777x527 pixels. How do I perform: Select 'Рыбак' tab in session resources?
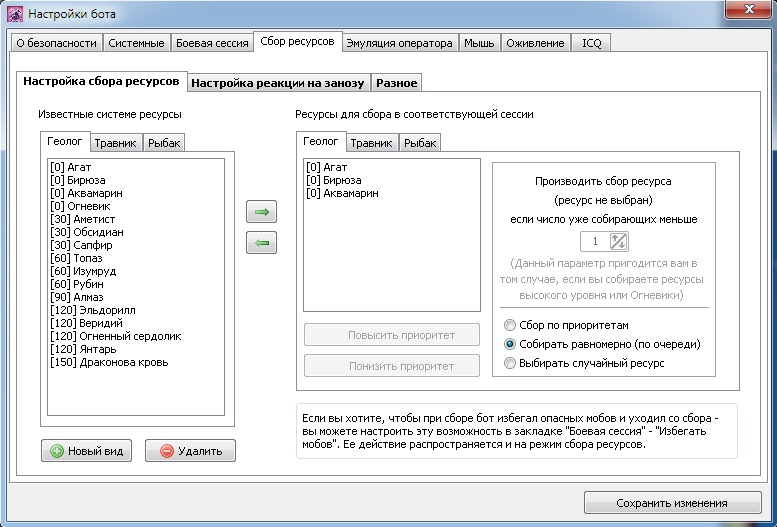[x=420, y=143]
